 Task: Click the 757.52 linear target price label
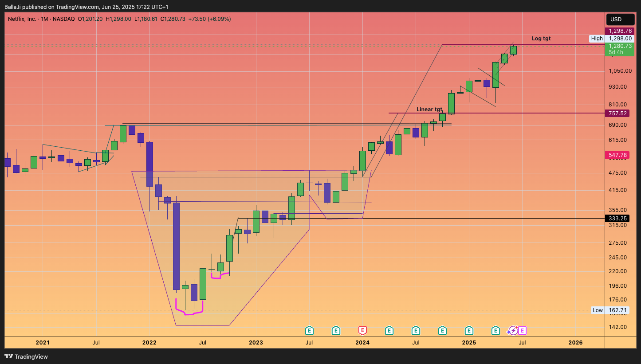[x=618, y=114]
